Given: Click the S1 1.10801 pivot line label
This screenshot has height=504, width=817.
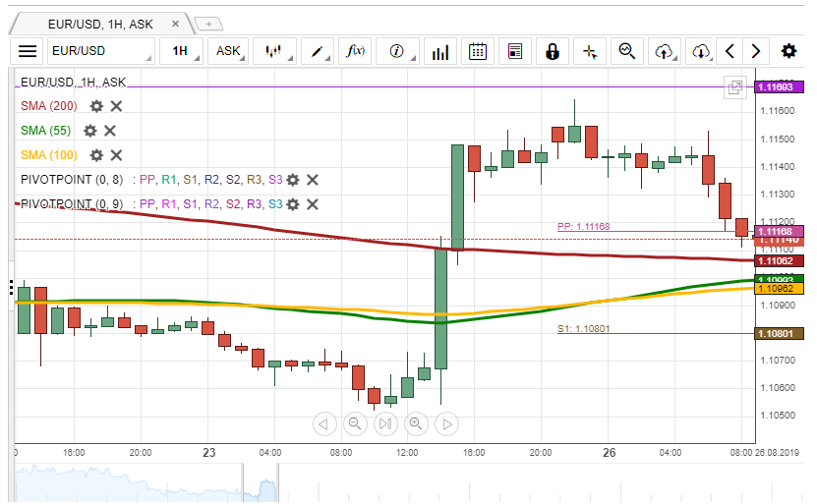Looking at the screenshot, I should (x=583, y=329).
